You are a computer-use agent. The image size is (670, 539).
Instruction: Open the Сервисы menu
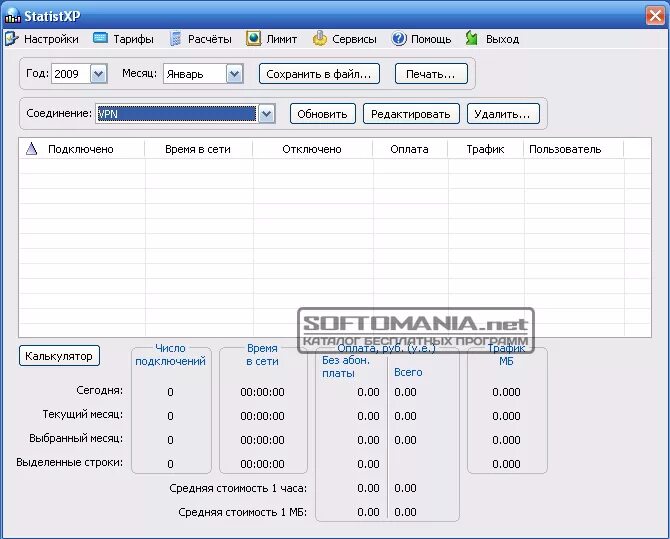pyautogui.click(x=345, y=39)
